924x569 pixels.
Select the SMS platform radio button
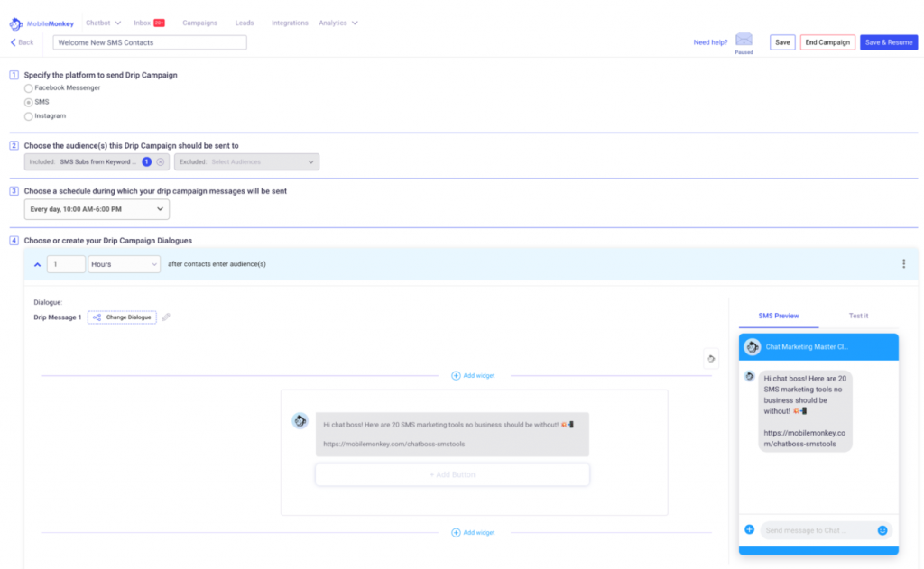click(28, 103)
